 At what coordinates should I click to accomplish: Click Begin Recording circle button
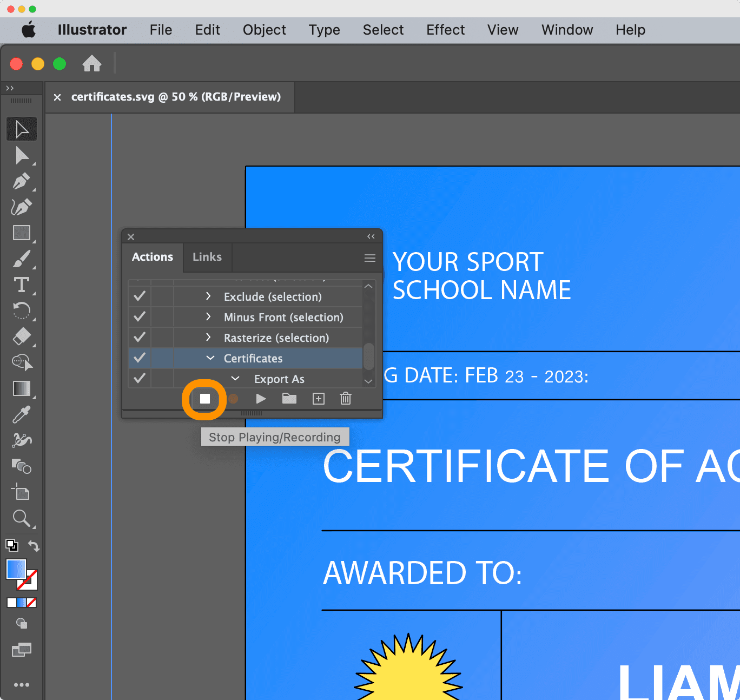[x=233, y=399]
